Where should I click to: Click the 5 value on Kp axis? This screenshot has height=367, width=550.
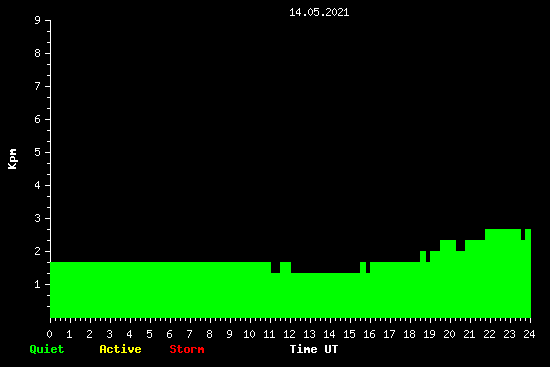pos(38,152)
